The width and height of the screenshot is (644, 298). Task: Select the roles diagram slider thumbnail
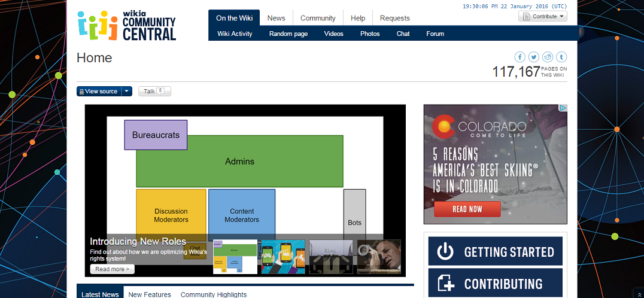tap(235, 257)
